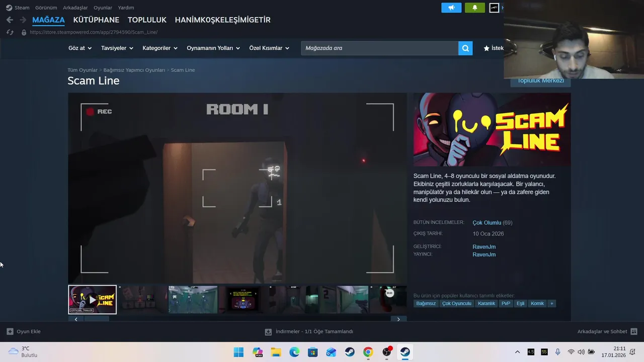
Task: Click the media strip scrollbar handle
Action: pos(97,319)
